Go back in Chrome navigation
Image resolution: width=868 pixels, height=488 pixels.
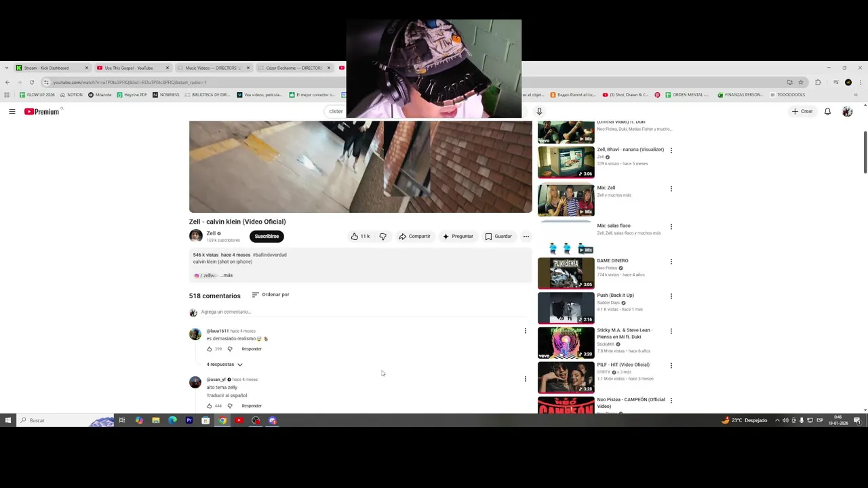click(7, 82)
